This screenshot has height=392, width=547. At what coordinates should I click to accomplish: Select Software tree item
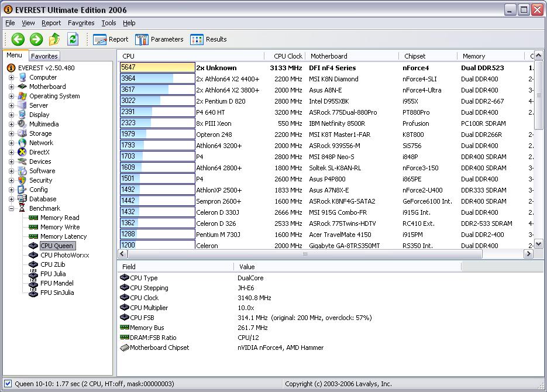(42, 171)
